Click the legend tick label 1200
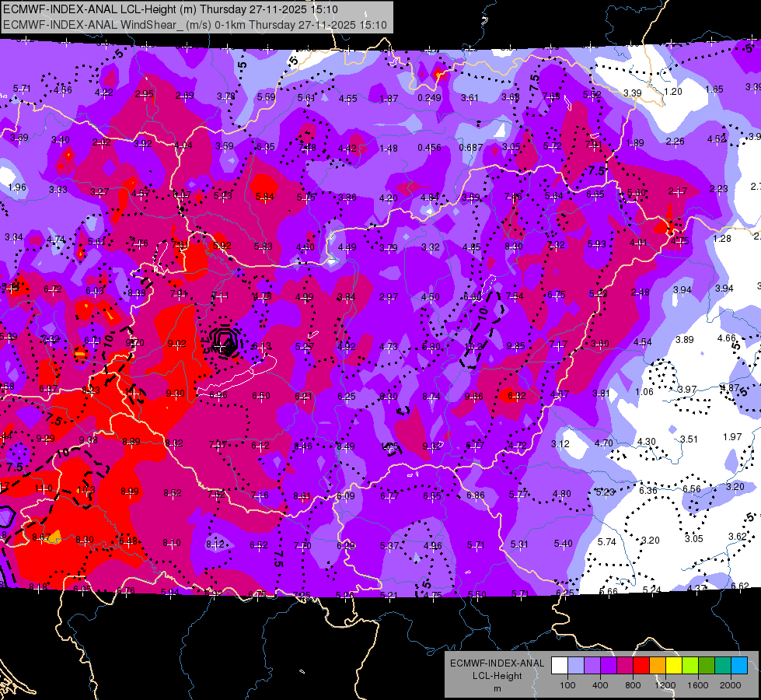Screen dimensions: 761x700 tap(665, 685)
